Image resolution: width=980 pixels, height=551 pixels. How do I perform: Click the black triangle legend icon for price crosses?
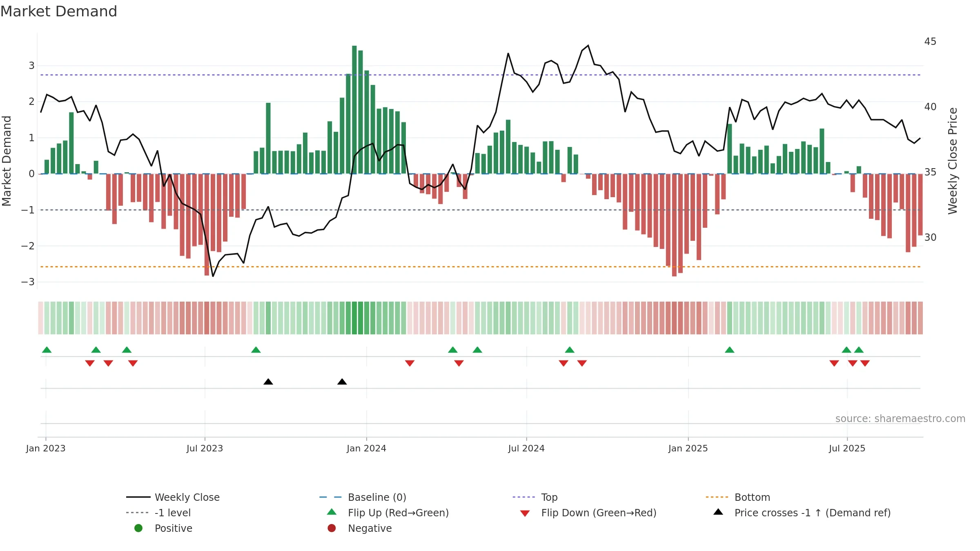pyautogui.click(x=718, y=512)
